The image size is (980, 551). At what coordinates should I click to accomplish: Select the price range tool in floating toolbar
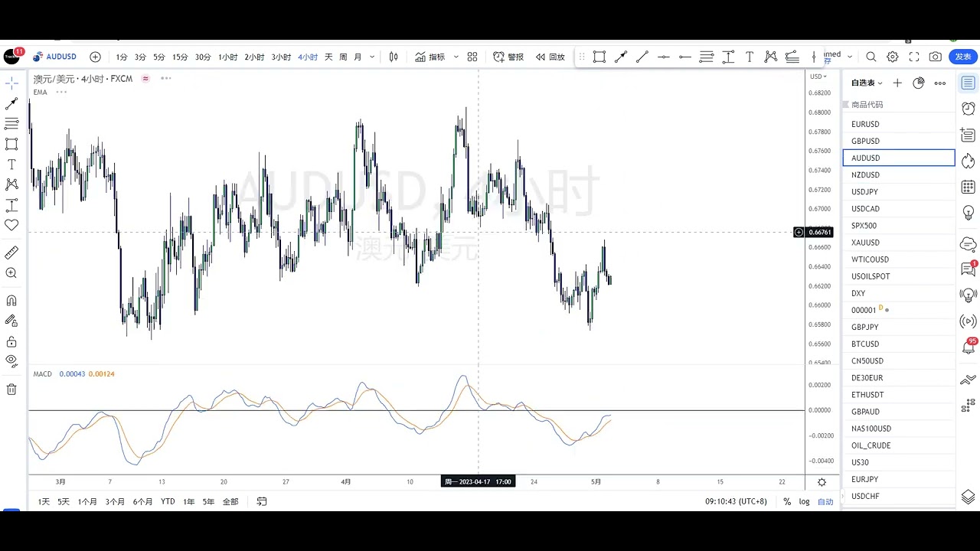coord(728,57)
